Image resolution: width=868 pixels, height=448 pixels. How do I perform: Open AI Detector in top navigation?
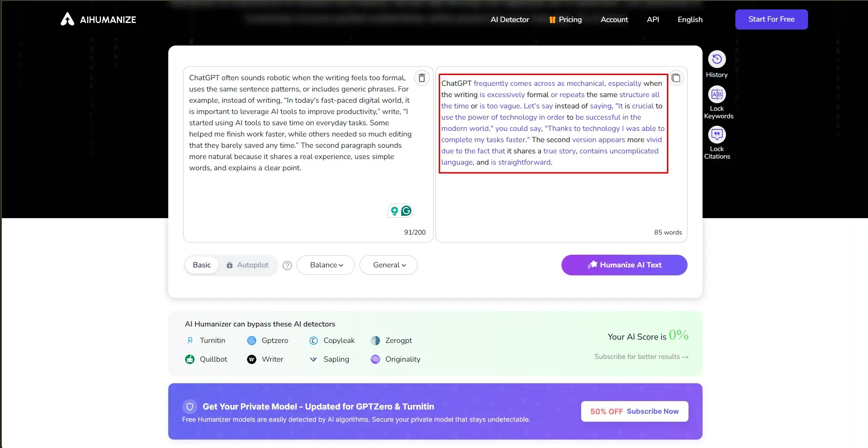[509, 20]
